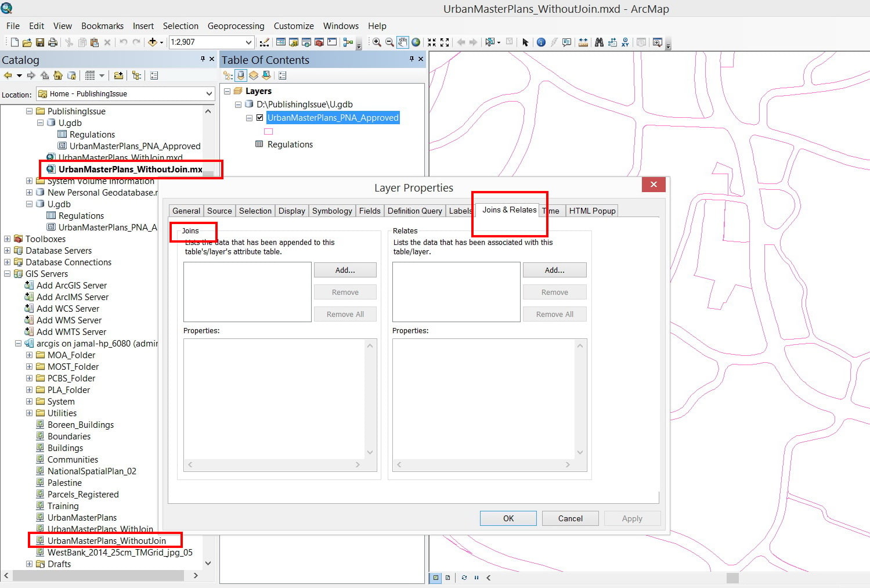Click the Add Data toolbar icon

[153, 42]
